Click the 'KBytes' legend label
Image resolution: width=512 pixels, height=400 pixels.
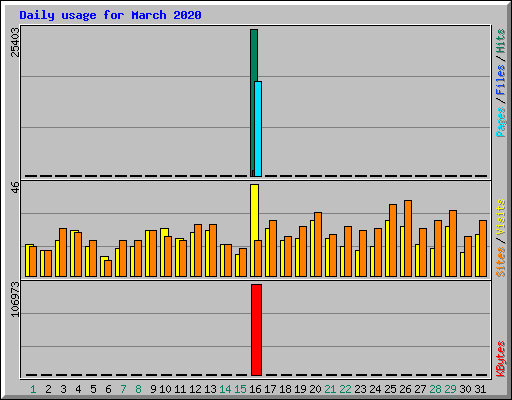point(501,359)
